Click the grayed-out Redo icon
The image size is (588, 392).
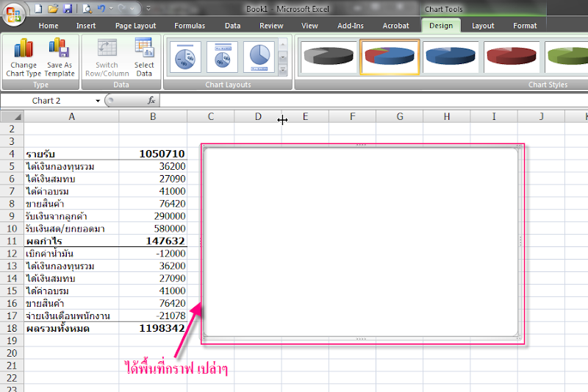(121, 8)
